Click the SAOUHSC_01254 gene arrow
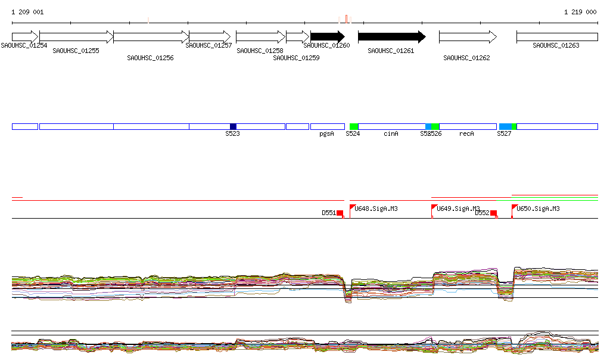The width and height of the screenshot is (610, 364). pos(24,37)
